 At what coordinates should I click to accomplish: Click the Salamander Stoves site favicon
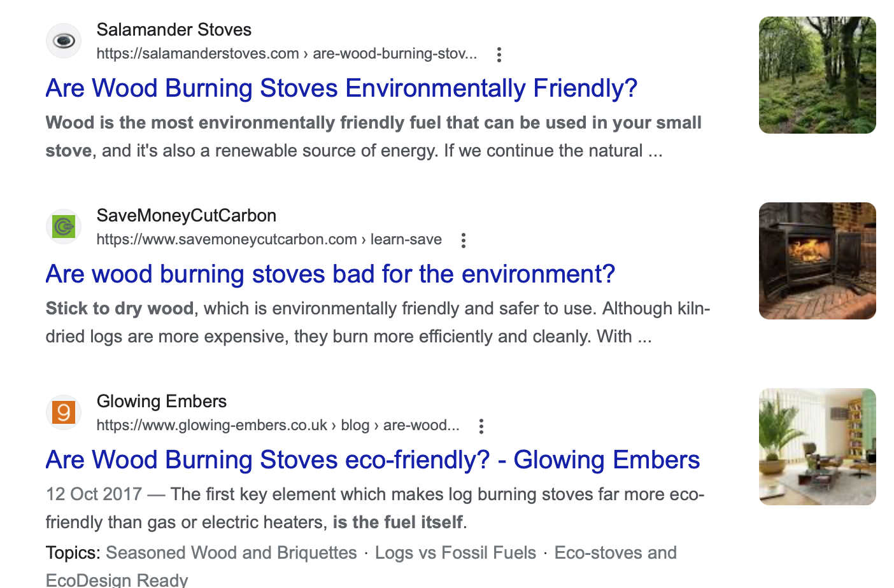[64, 41]
